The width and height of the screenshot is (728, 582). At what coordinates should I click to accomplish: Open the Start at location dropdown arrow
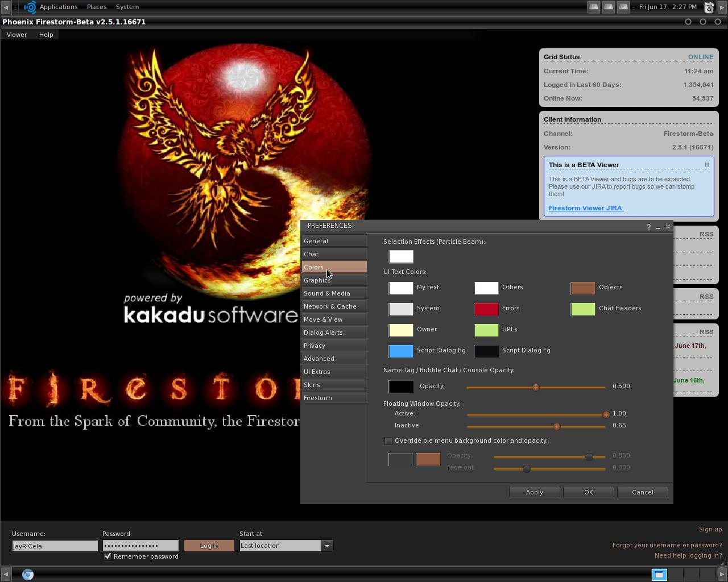click(x=327, y=546)
